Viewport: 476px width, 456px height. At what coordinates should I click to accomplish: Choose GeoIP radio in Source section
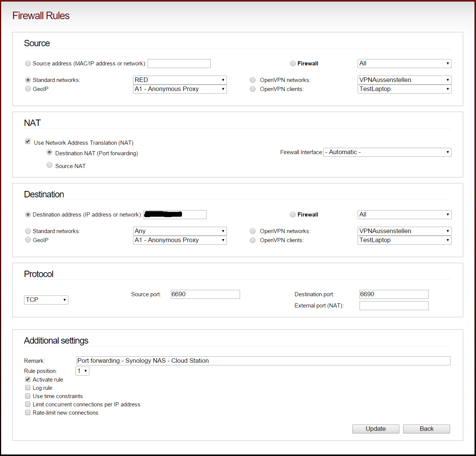click(x=28, y=89)
